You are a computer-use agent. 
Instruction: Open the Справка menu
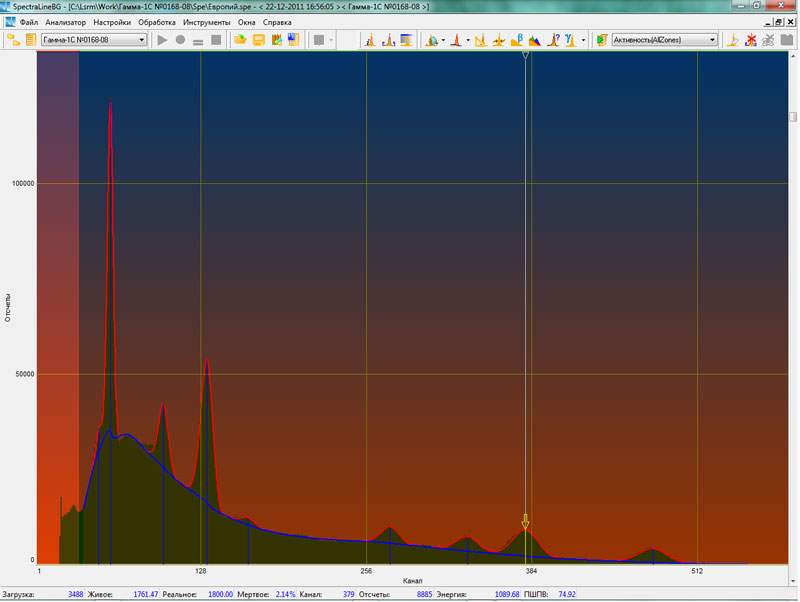click(277, 22)
